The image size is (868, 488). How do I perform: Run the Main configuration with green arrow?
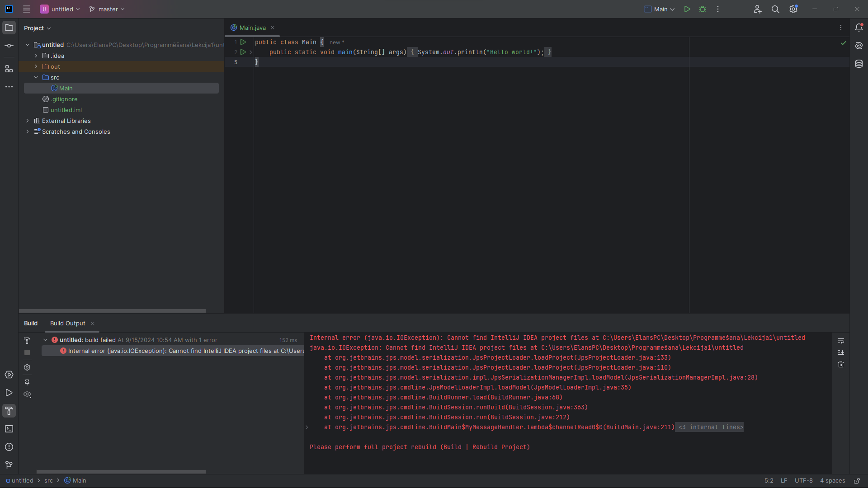[687, 9]
